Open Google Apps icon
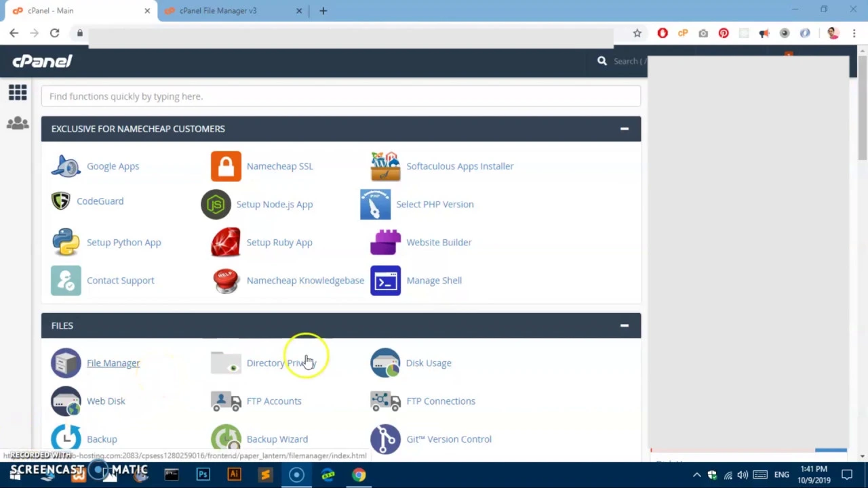 pos(66,166)
